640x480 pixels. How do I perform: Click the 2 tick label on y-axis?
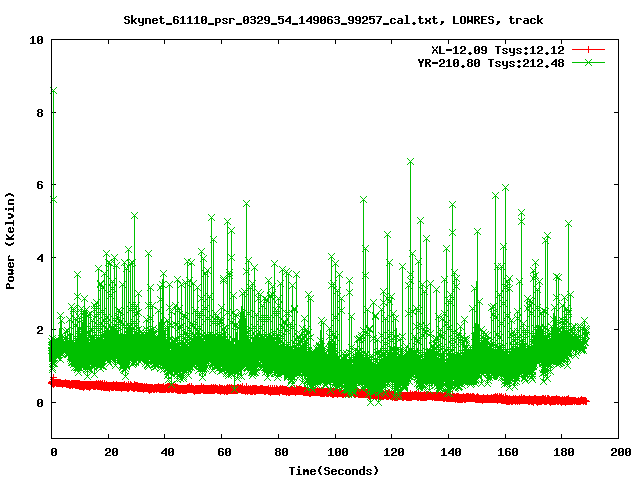tap(39, 330)
